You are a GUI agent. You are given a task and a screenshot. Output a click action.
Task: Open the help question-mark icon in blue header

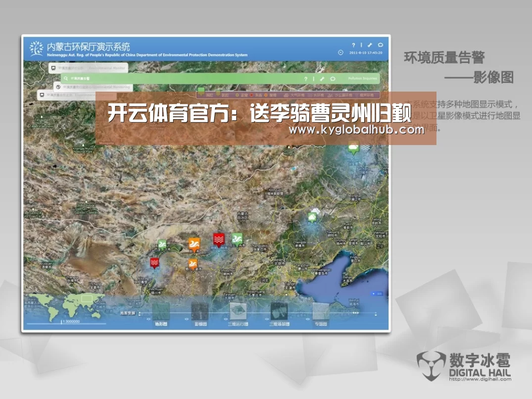(353, 45)
